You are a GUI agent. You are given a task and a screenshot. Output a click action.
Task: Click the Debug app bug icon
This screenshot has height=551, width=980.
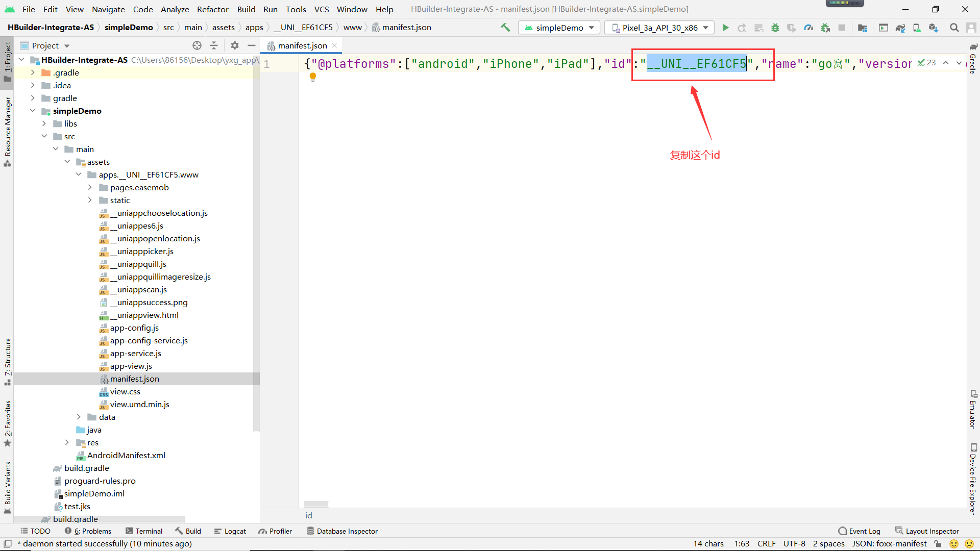(775, 28)
